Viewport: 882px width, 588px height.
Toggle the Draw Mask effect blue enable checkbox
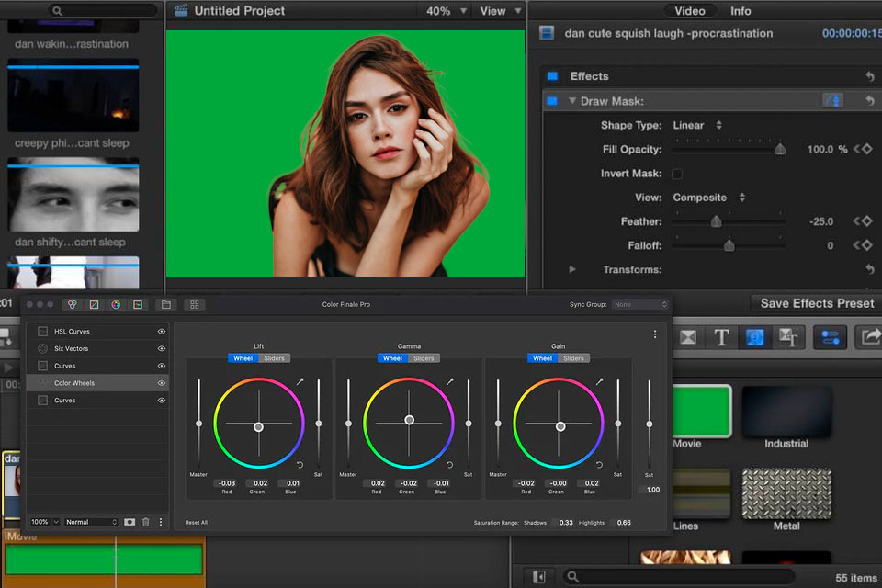pyautogui.click(x=552, y=101)
